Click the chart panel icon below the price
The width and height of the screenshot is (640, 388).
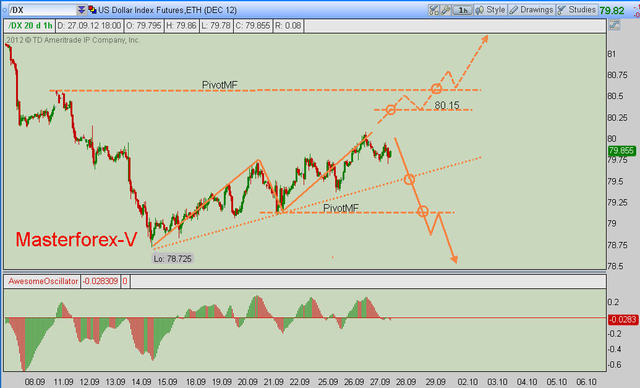click(x=614, y=26)
